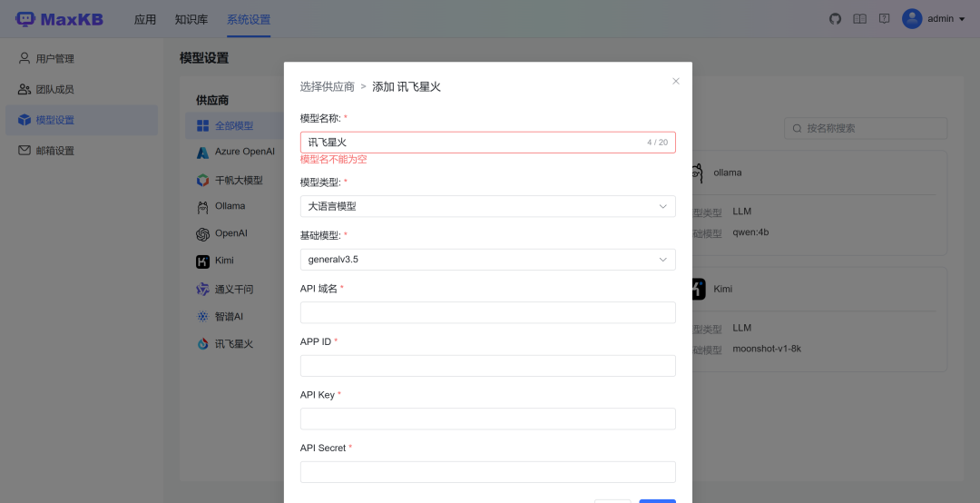Screen dimensions: 980x503
Task: Click the search magnifier icon
Action: [797, 128]
